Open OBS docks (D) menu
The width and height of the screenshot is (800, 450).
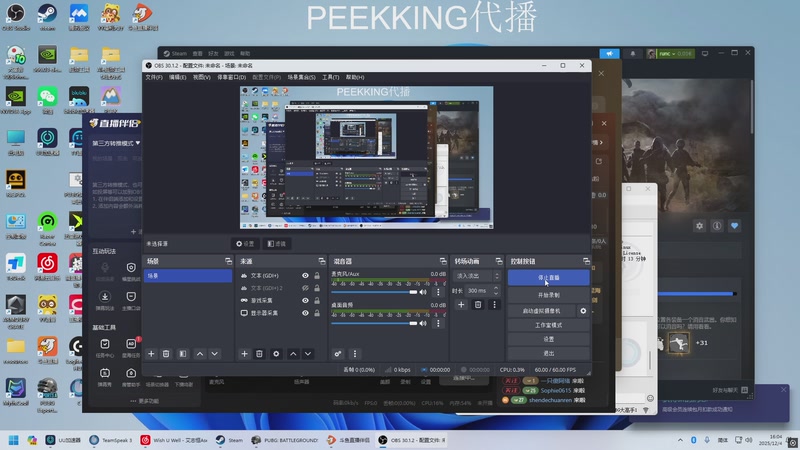pos(232,78)
